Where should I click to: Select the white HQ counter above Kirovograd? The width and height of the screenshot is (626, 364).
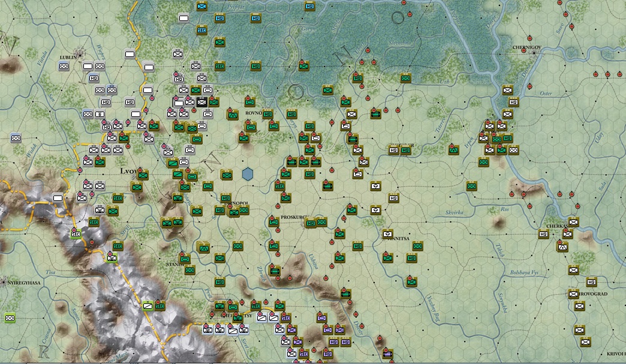pyautogui.click(x=591, y=282)
